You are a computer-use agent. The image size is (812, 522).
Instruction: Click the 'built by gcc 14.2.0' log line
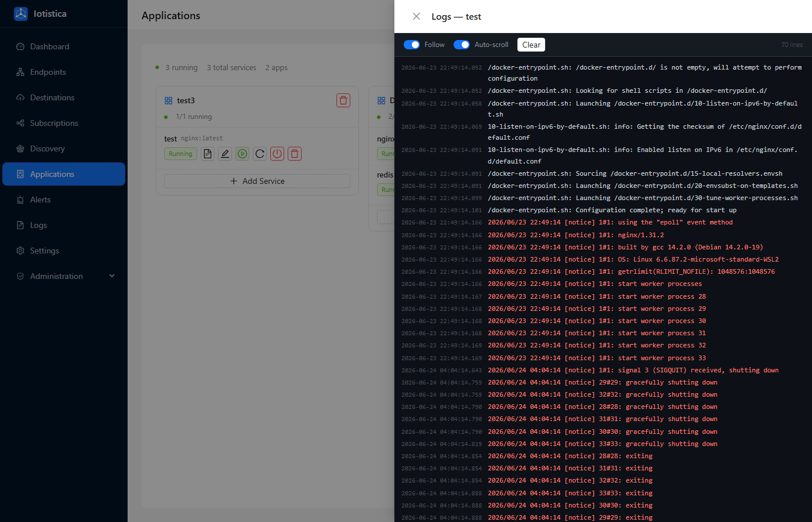pyautogui.click(x=601, y=247)
